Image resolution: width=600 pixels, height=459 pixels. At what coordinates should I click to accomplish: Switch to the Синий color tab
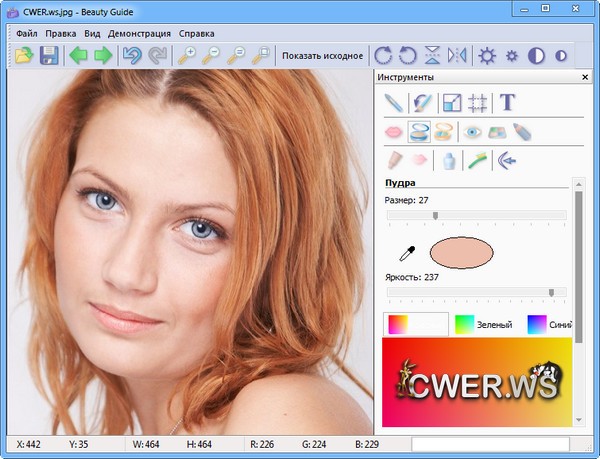coord(551,325)
